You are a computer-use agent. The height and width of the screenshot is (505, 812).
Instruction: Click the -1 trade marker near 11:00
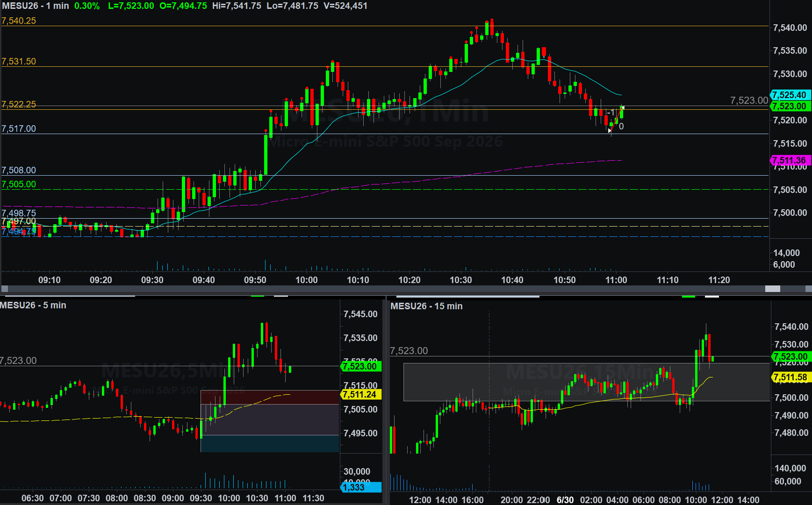pos(611,113)
